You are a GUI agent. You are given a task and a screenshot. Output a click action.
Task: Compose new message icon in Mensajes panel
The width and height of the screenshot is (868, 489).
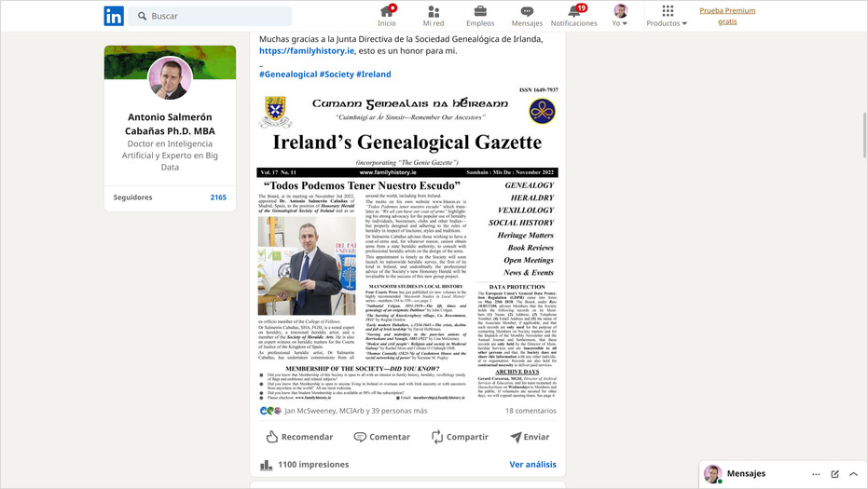(x=834, y=474)
